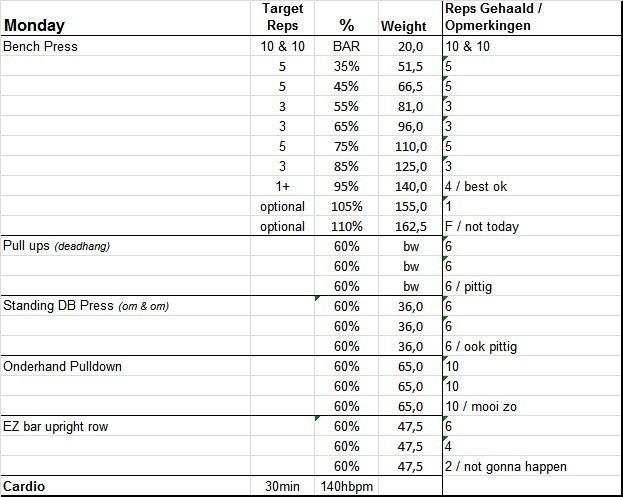Click the Onderhand Pulldown exercise cell

[62, 366]
